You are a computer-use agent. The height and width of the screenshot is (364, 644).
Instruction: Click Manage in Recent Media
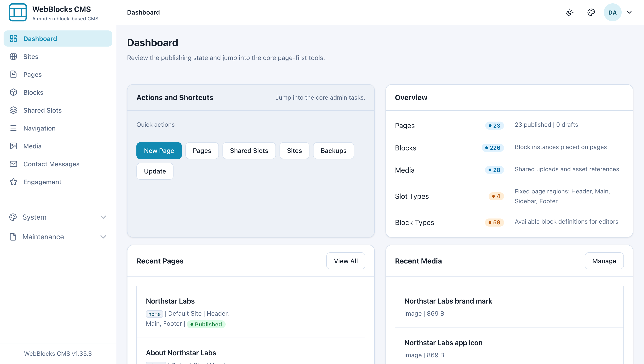pyautogui.click(x=604, y=261)
